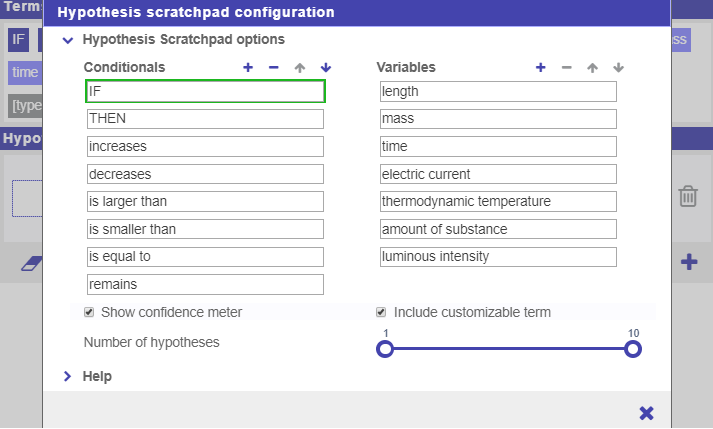Select the 'luminous intensity' variable field
Image resolution: width=713 pixels, height=429 pixels.
point(498,256)
